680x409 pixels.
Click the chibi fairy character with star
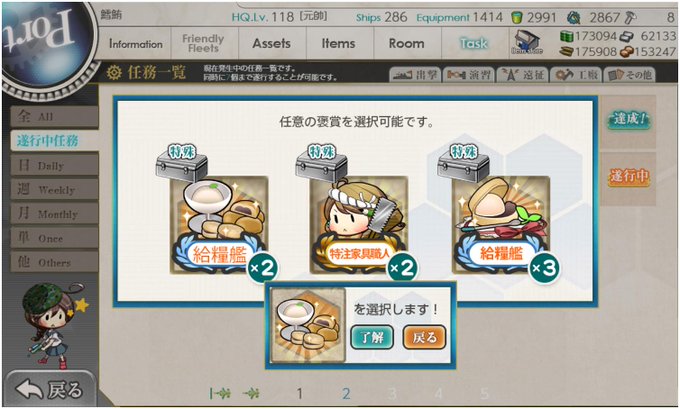[x=51, y=325]
